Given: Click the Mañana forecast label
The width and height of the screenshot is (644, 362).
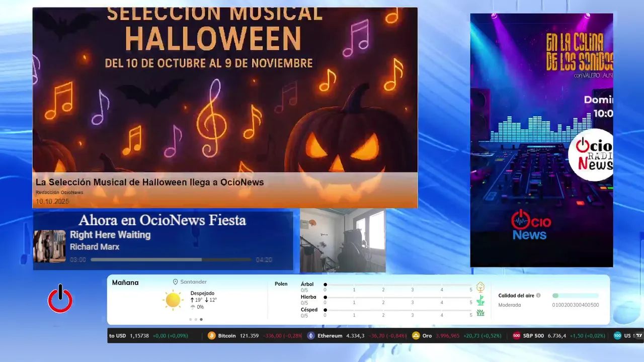Looking at the screenshot, I should click(125, 283).
